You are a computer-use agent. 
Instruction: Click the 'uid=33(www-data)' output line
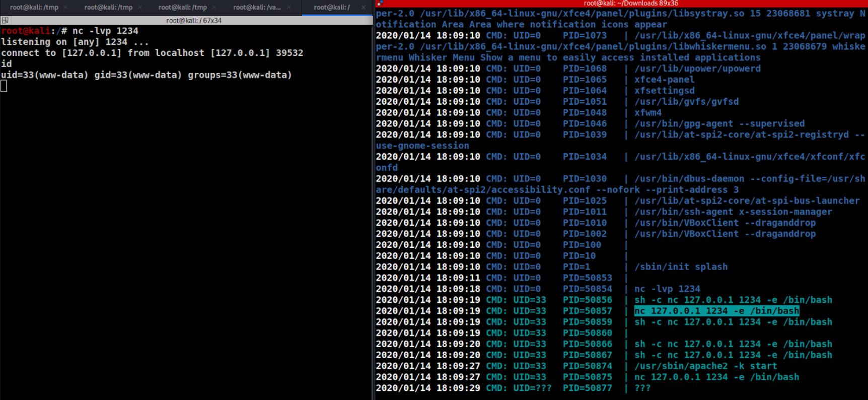coord(147,75)
